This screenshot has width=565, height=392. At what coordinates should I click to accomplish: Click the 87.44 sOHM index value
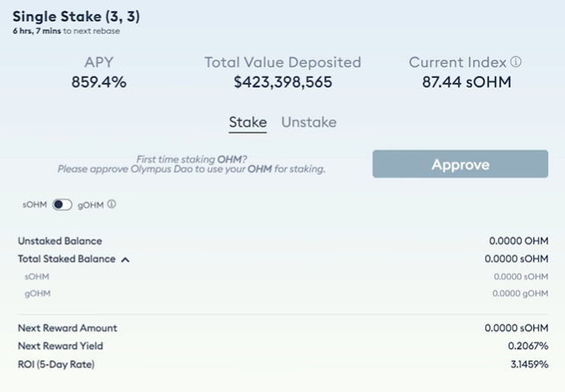coord(467,81)
